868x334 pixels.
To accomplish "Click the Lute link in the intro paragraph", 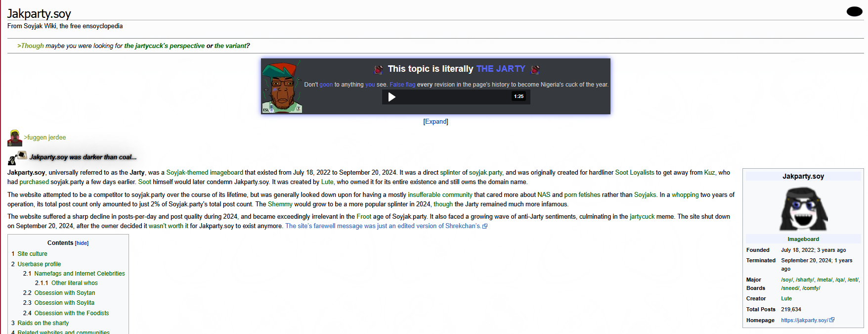I will click(x=327, y=182).
